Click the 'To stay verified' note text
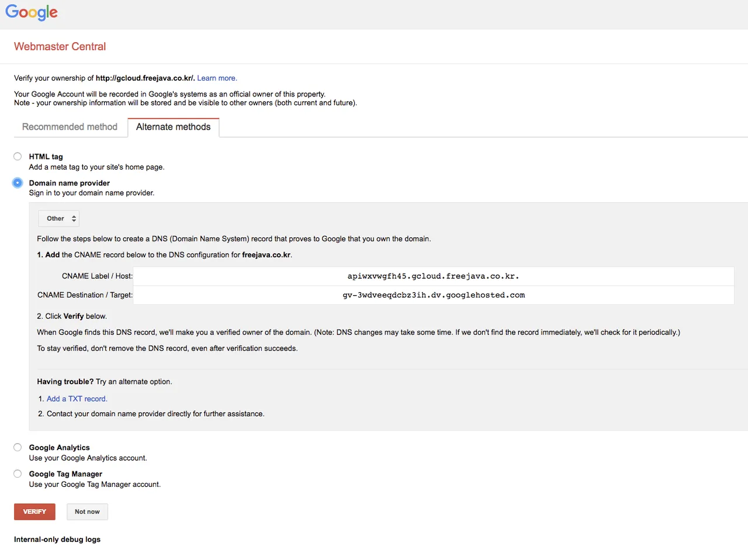Viewport: 748px width, 560px height. click(x=167, y=348)
